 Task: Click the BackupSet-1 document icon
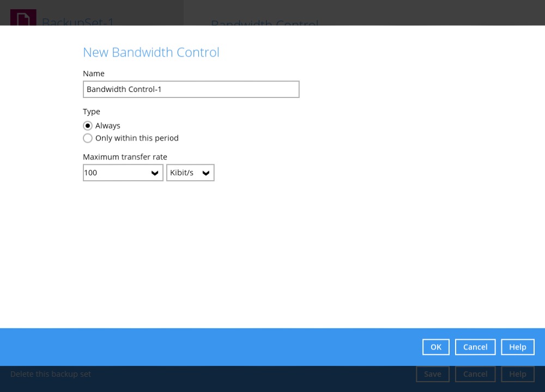pyautogui.click(x=23, y=18)
